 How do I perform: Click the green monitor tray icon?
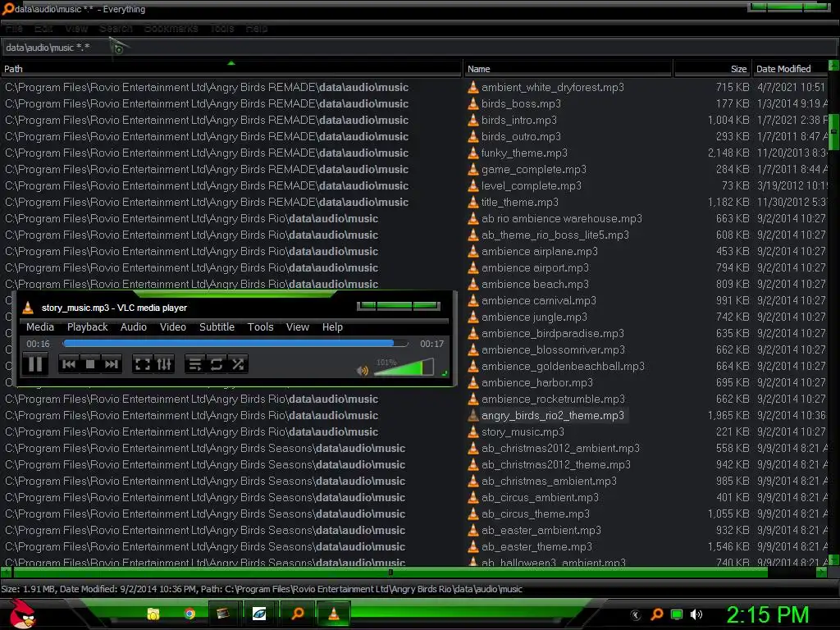point(677,614)
